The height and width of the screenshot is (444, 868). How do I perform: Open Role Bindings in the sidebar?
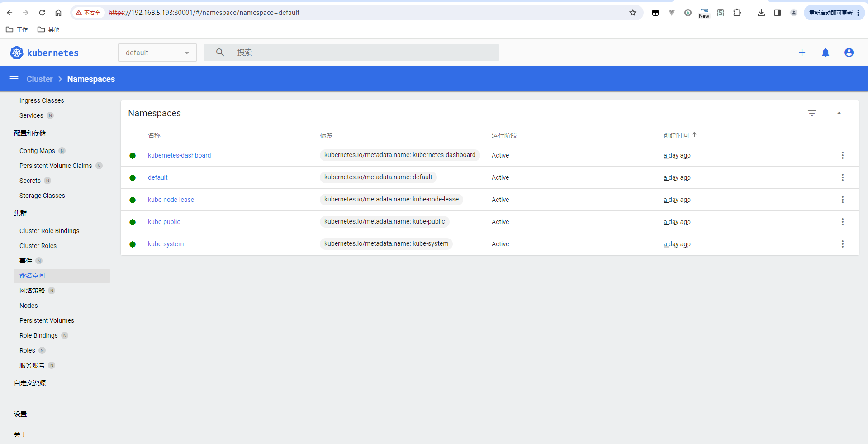click(38, 335)
